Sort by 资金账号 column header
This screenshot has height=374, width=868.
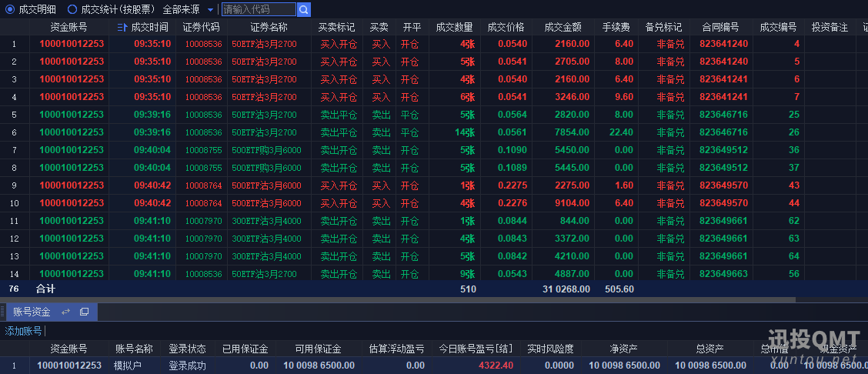click(x=68, y=27)
